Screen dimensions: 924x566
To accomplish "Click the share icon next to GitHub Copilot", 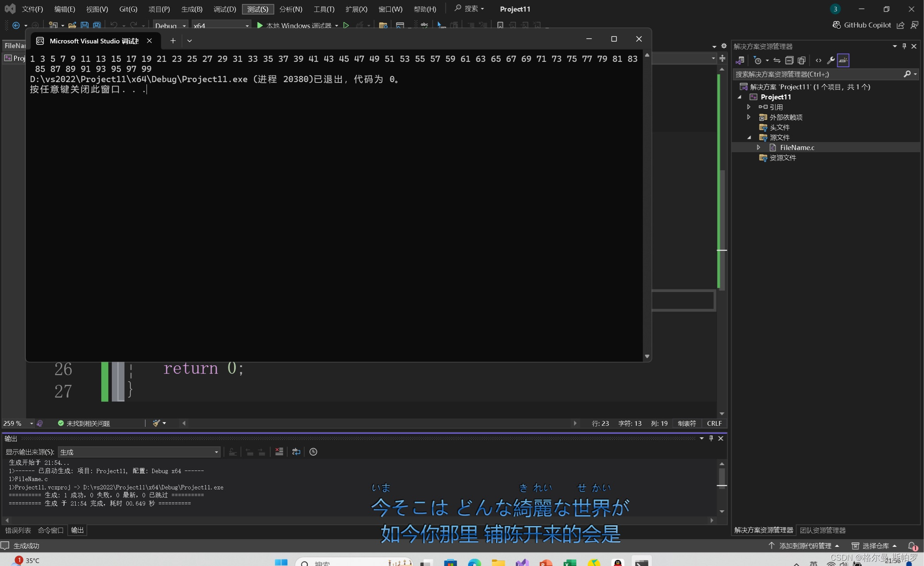I will pos(901,25).
